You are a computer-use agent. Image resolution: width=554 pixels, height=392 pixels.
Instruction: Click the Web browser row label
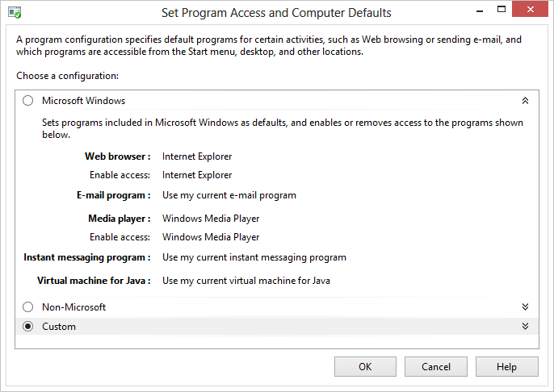pos(117,156)
